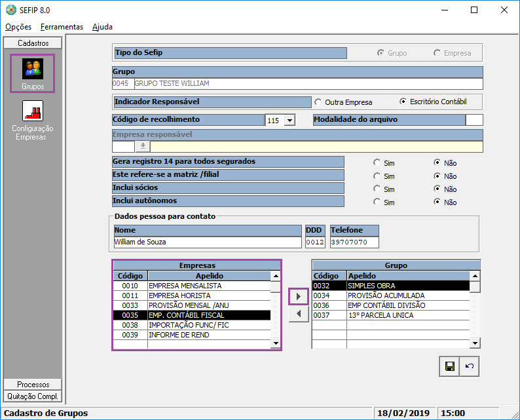Click Código column header in Empresas table
This screenshot has width=520, height=420.
click(x=130, y=276)
